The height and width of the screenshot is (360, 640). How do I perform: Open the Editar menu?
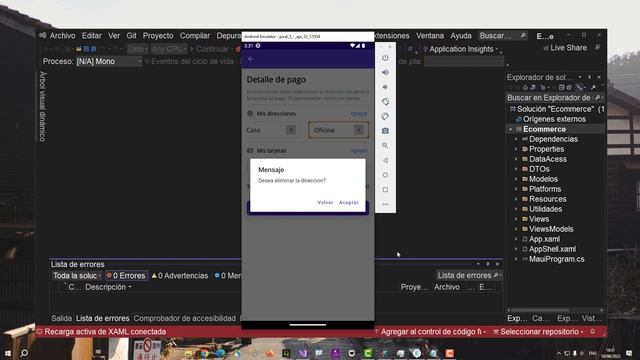pyautogui.click(x=91, y=36)
